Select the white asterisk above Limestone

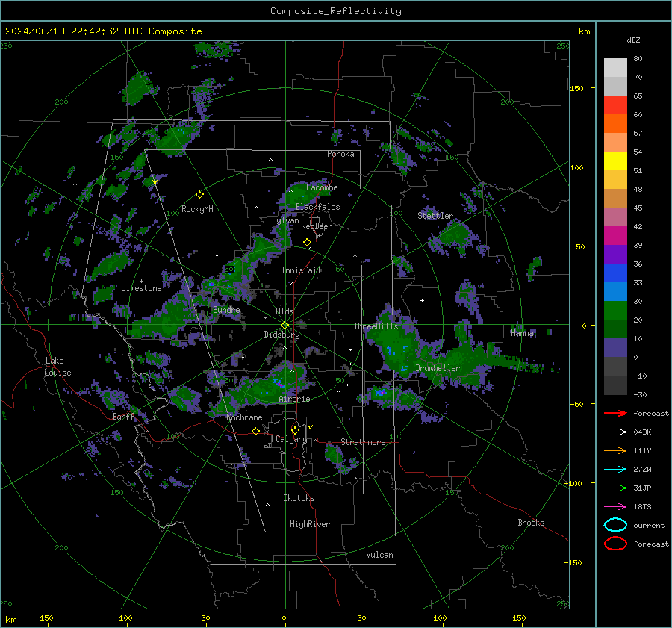pos(141,282)
